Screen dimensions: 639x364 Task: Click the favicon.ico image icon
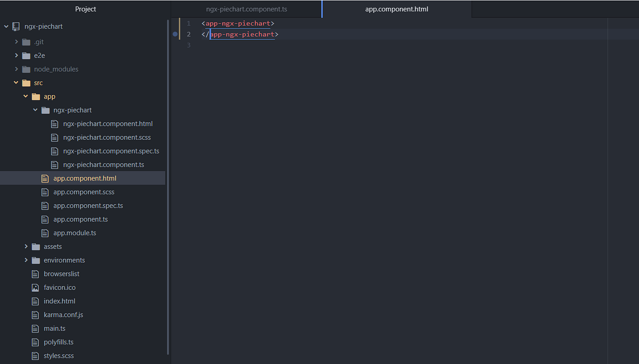click(x=35, y=287)
